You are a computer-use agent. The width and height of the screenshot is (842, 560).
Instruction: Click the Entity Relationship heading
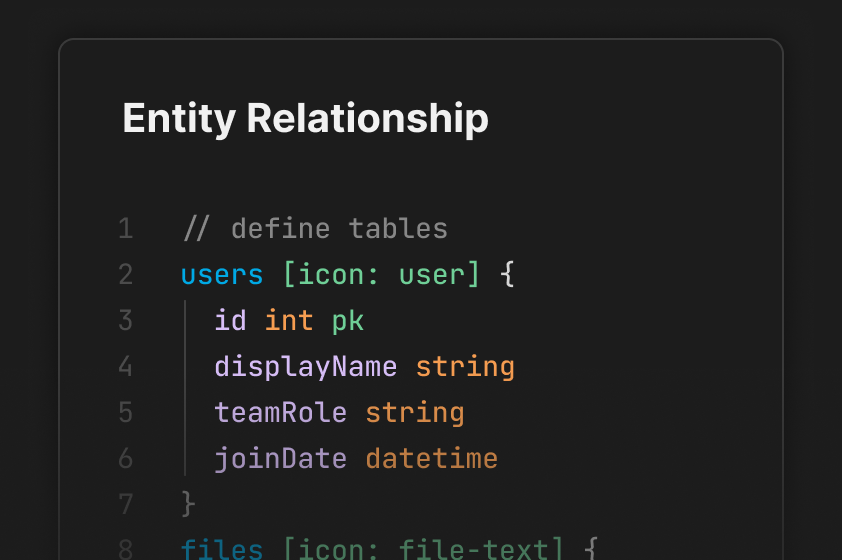point(305,118)
